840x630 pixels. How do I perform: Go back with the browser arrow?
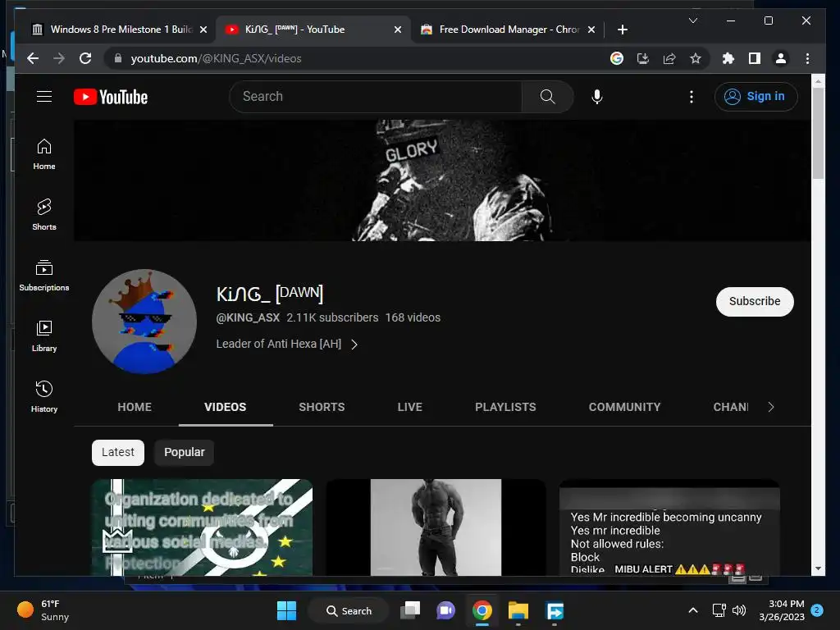pyautogui.click(x=33, y=58)
